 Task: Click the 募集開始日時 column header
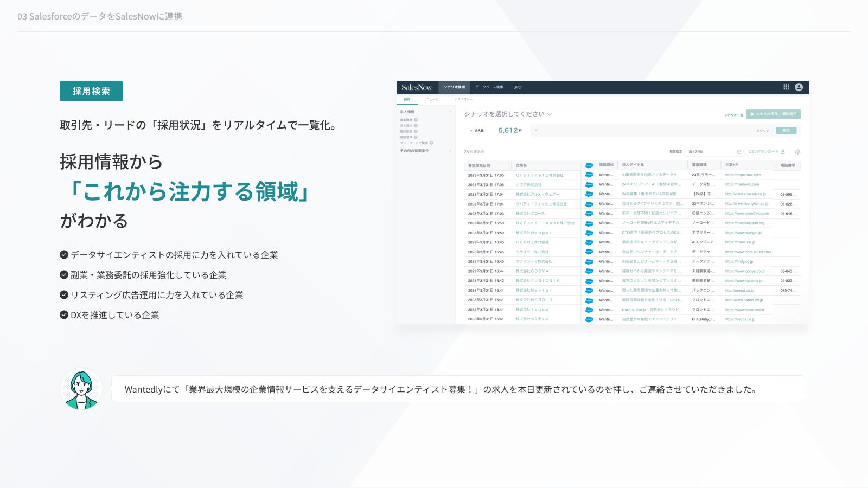(479, 165)
